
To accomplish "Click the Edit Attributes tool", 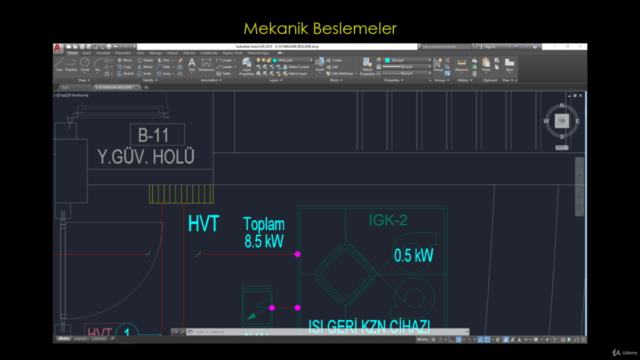I will tap(339, 73).
